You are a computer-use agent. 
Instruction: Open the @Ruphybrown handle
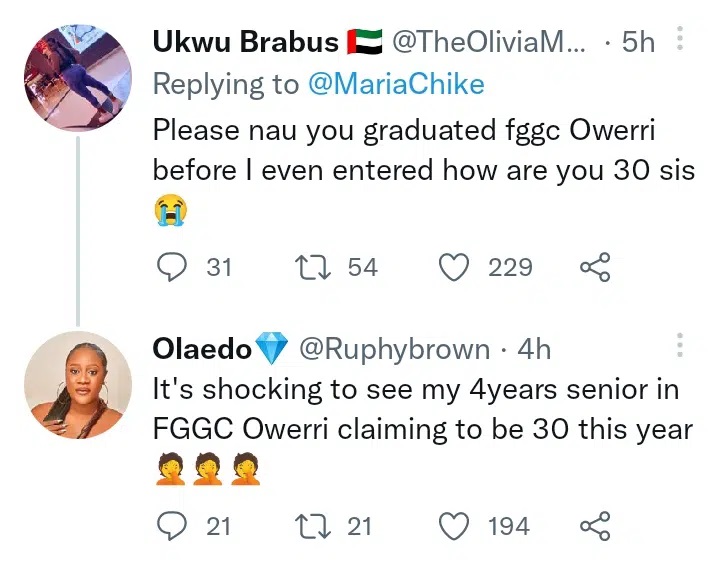tap(395, 349)
